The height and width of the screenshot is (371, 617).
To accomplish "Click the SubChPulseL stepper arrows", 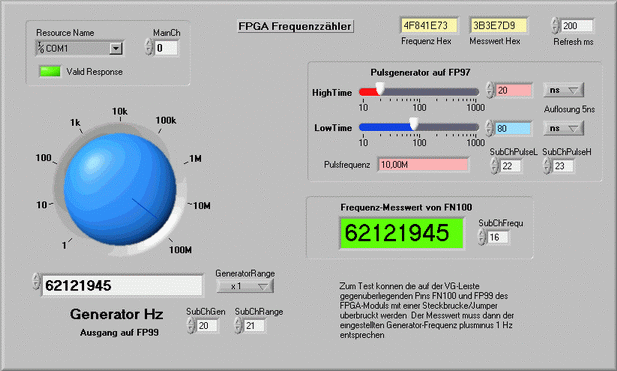I will click(495, 166).
